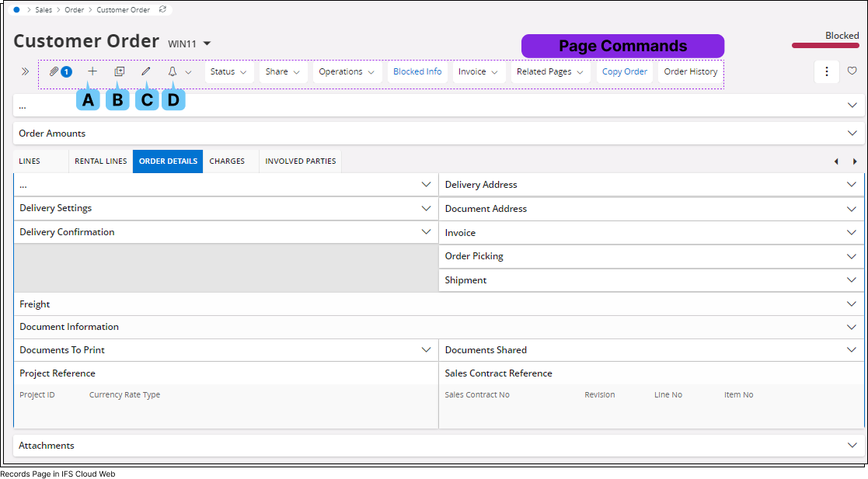Open the INVOLVED PARTIES tab

click(x=300, y=161)
